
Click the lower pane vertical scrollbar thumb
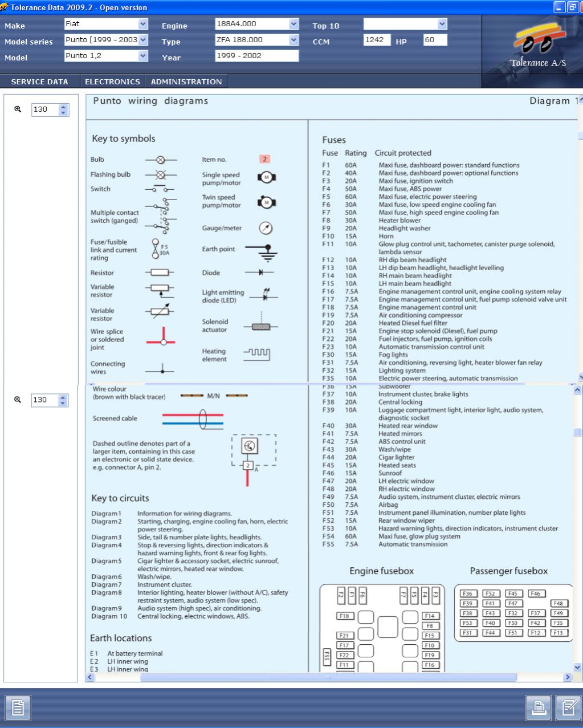coord(578,432)
